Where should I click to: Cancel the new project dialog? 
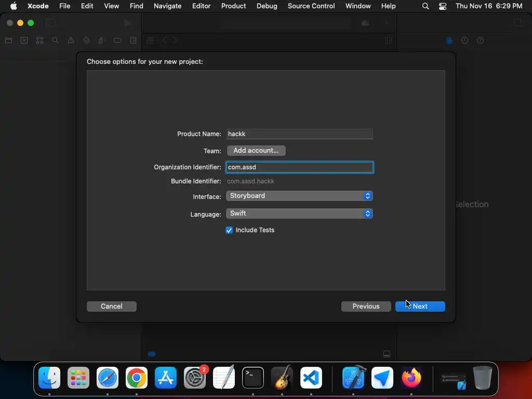(112, 307)
